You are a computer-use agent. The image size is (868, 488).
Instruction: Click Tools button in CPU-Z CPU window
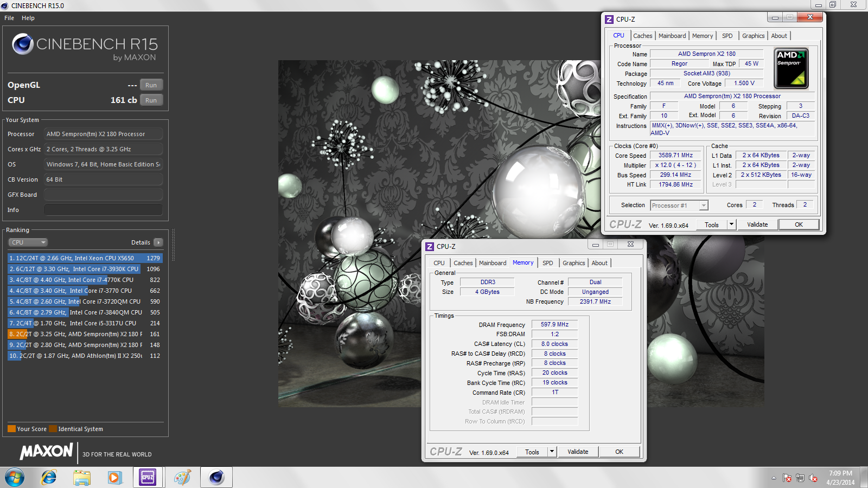click(712, 224)
